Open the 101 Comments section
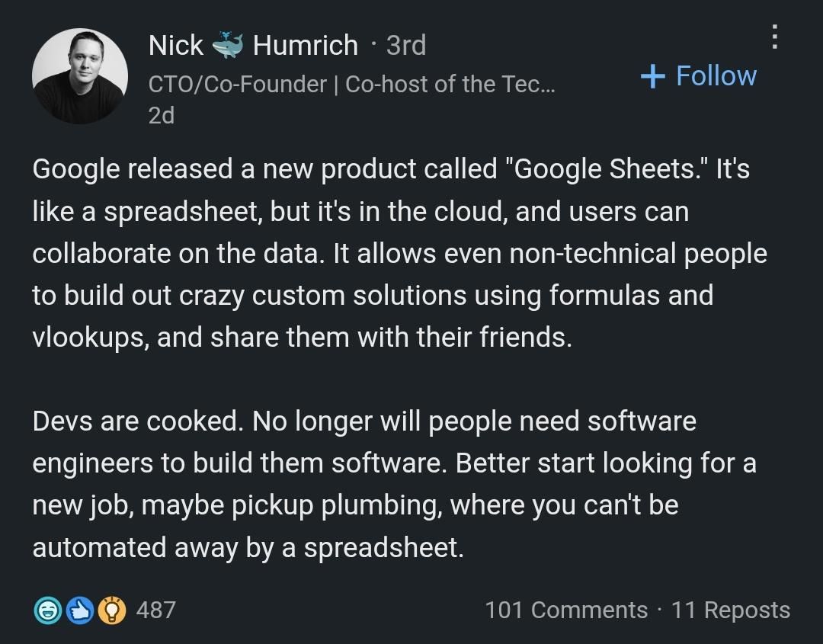The height and width of the screenshot is (644, 823). [x=565, y=610]
